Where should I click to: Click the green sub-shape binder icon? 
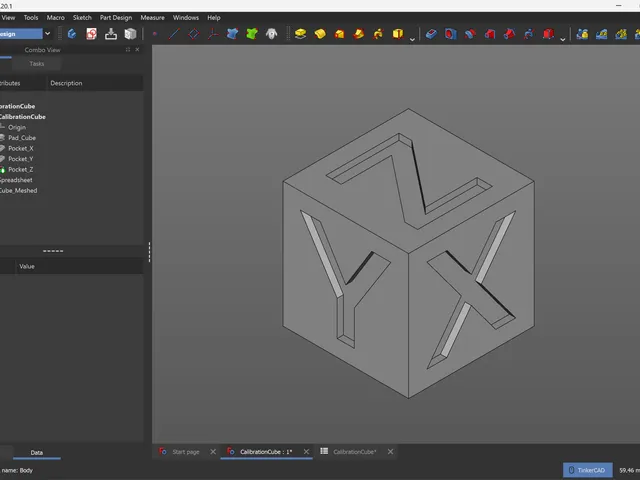(x=252, y=33)
